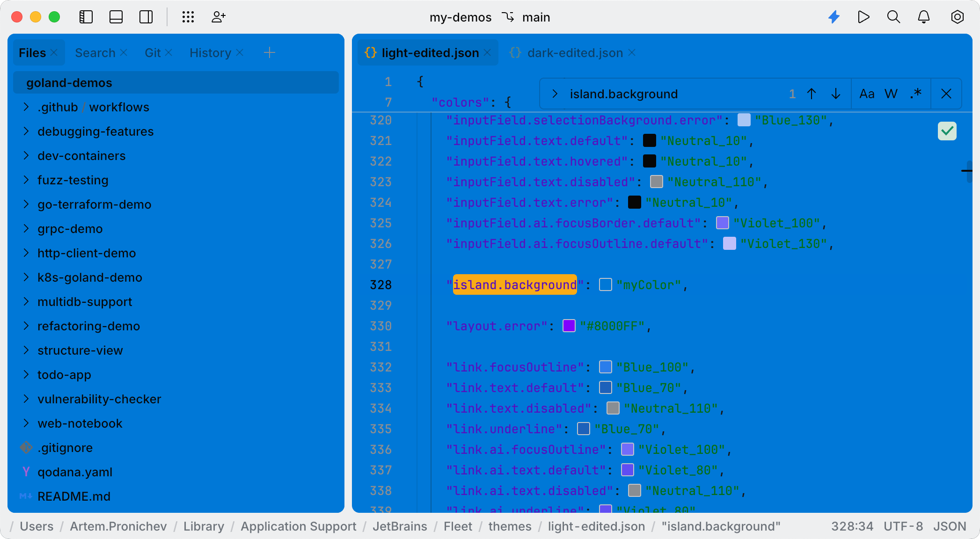This screenshot has height=539, width=980.
Task: Expand replace field chevron in find bar
Action: click(555, 94)
